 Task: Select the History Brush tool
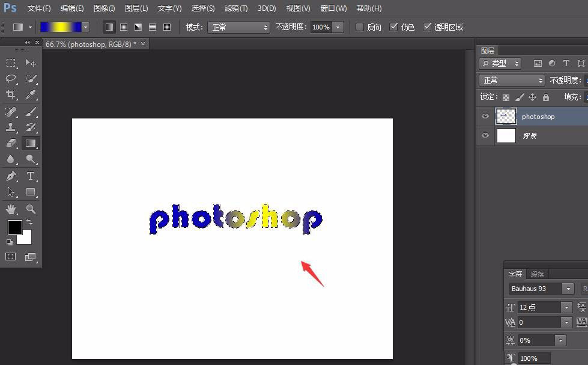pos(31,127)
